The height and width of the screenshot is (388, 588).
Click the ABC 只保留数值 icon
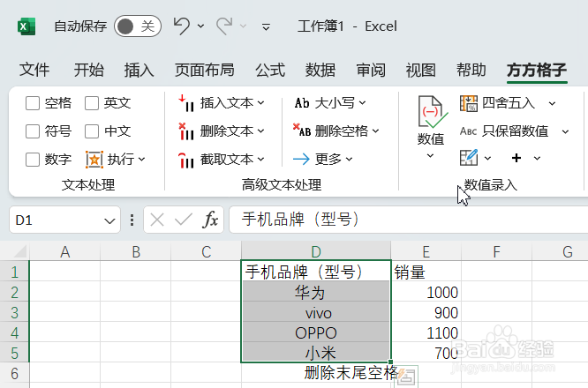tap(469, 131)
